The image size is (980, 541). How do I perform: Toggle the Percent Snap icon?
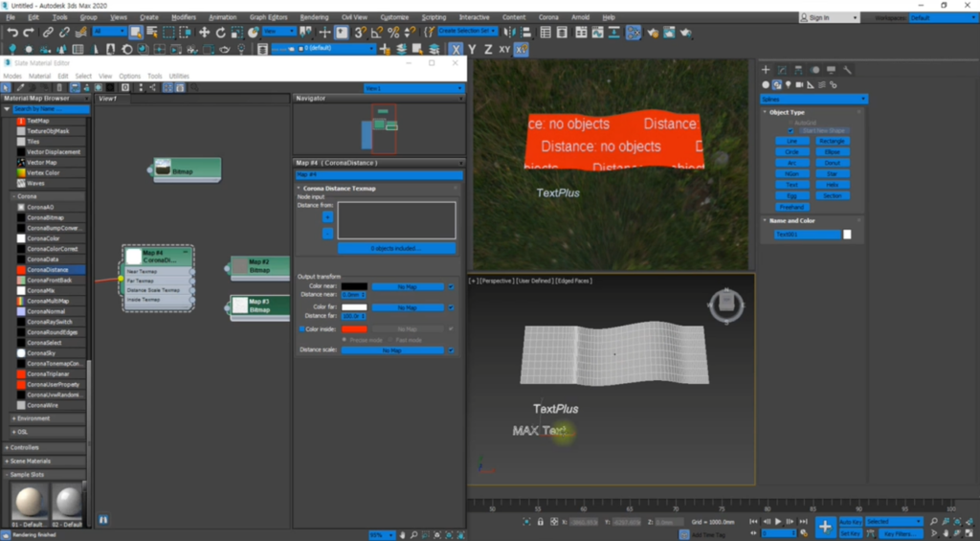click(x=393, y=33)
